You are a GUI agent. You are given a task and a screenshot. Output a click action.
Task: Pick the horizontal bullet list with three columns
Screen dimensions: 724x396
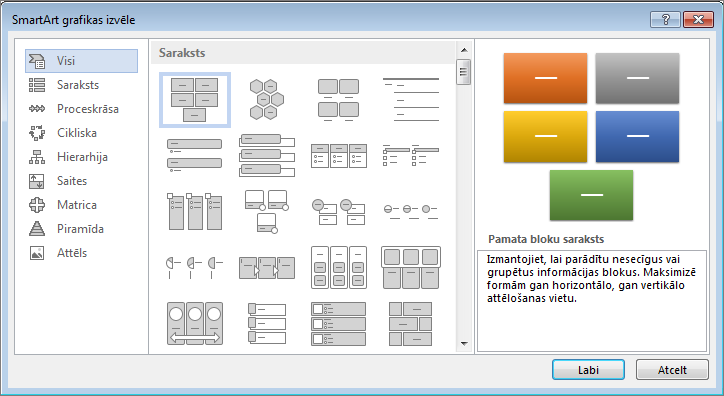[x=338, y=156]
